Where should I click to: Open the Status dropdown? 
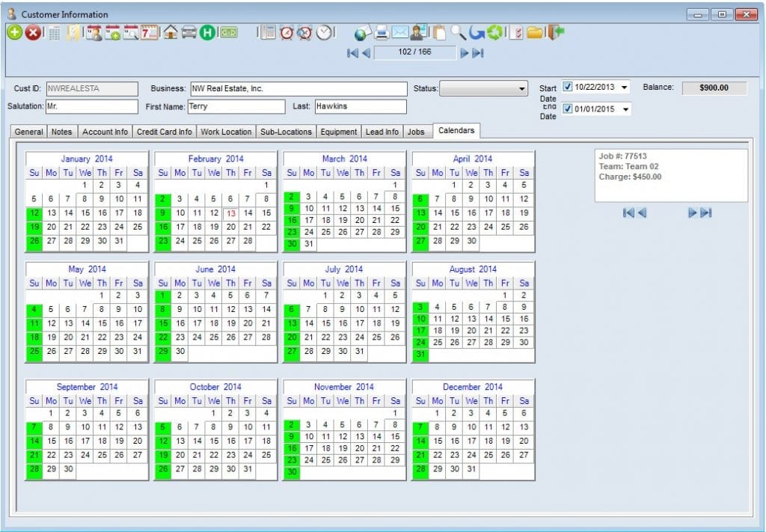tap(524, 88)
